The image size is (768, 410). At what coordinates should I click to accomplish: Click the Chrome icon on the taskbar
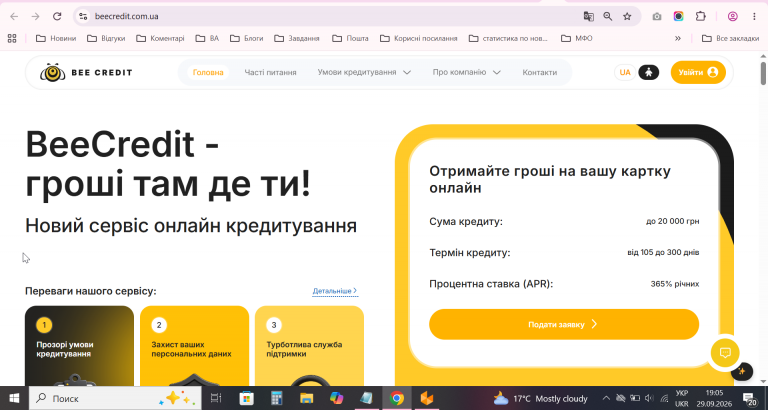point(397,398)
